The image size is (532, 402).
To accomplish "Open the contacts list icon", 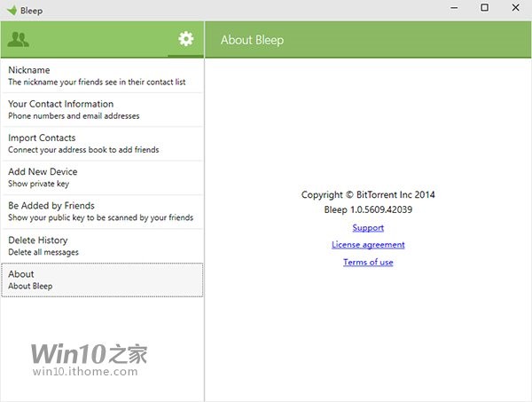I will [x=19, y=39].
